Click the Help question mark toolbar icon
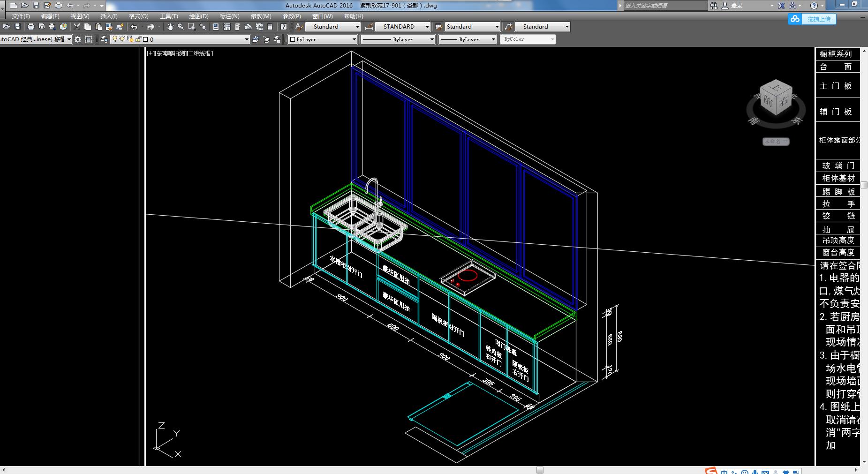Image resolution: width=868 pixels, height=474 pixels. [x=284, y=27]
